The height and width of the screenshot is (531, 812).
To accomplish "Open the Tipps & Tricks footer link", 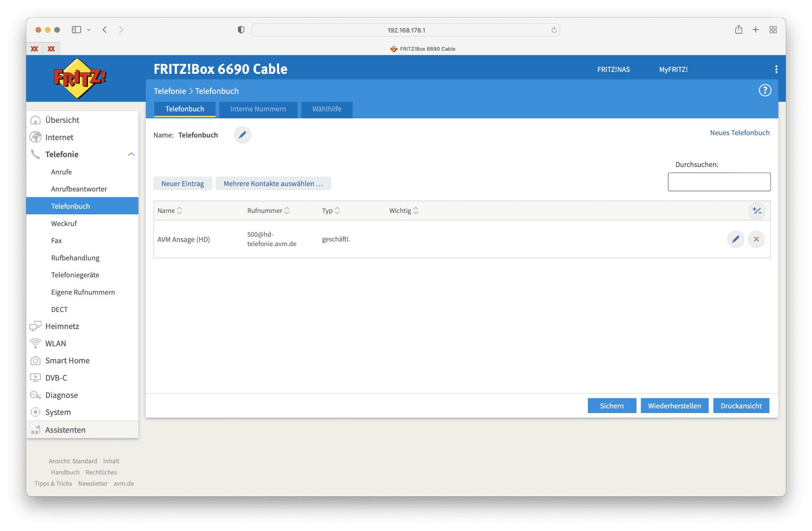I will tap(53, 484).
